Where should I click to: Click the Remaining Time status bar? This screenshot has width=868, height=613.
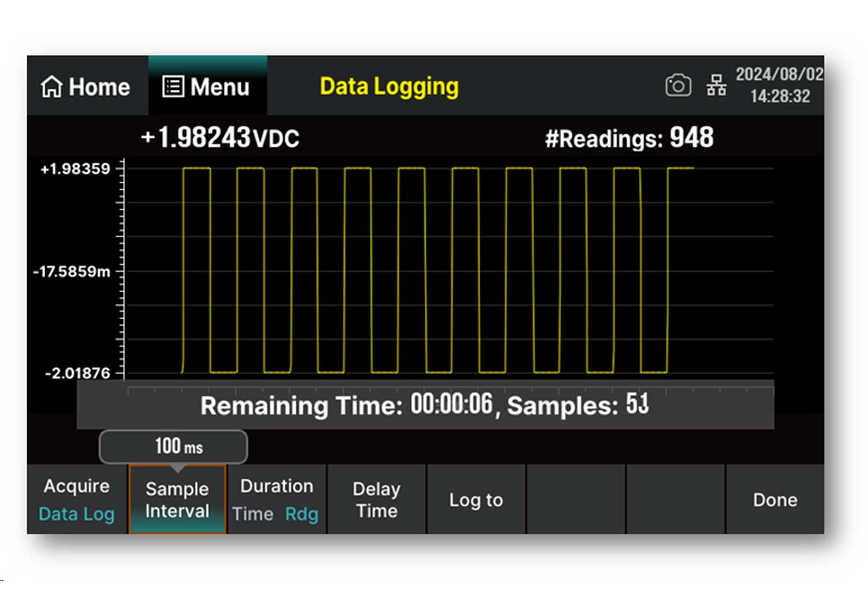click(425, 406)
